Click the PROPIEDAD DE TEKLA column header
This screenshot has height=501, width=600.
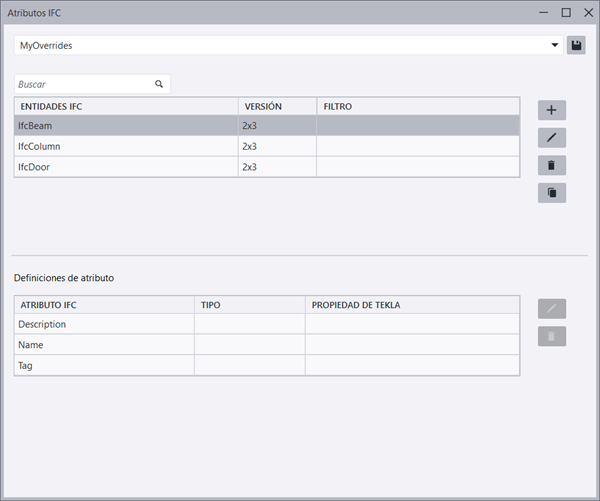(x=412, y=305)
